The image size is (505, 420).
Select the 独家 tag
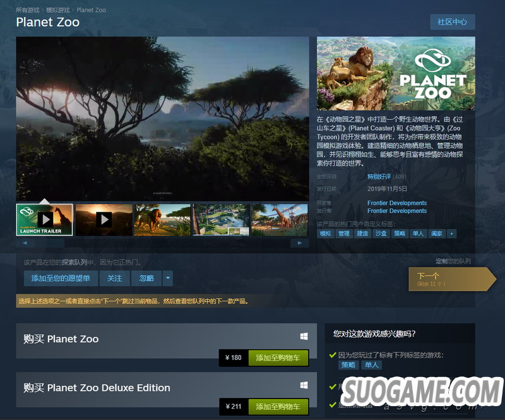437,234
